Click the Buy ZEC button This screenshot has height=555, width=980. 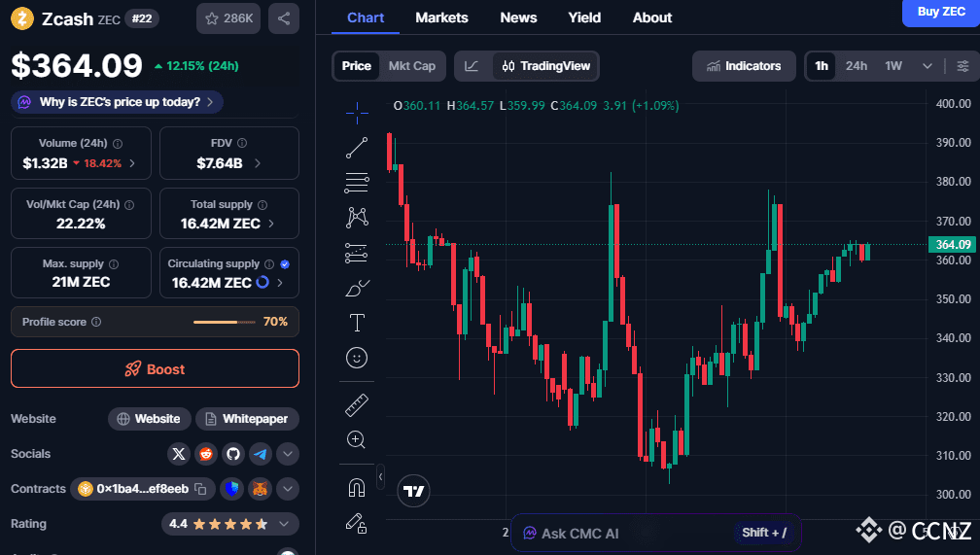click(x=941, y=13)
